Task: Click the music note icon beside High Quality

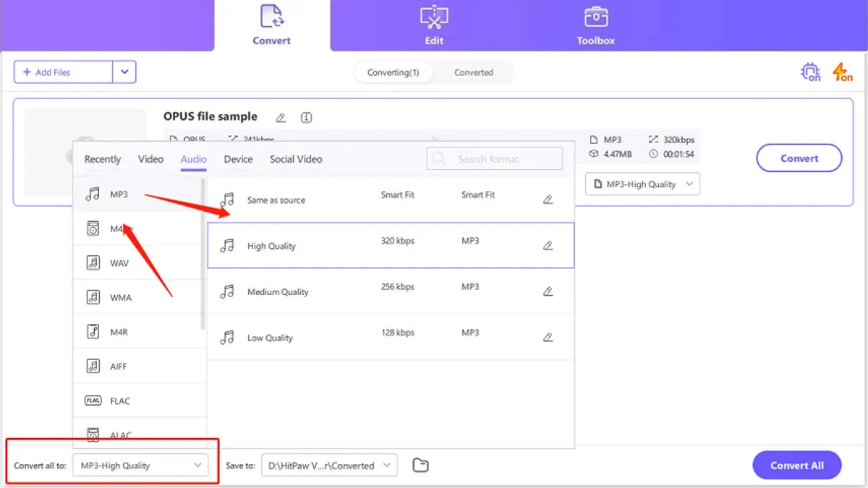Action: tap(227, 246)
